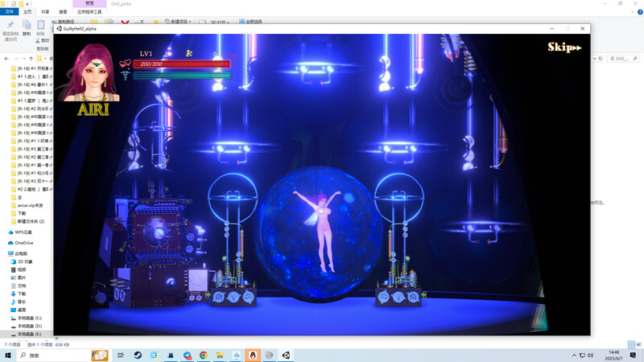Click the 管理 contextual tab header
The width and height of the screenshot is (644, 362).
point(89,3)
